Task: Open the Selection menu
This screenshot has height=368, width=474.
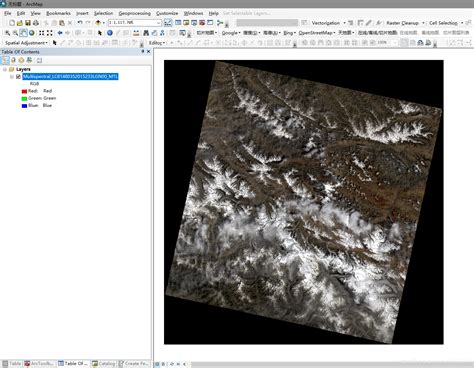Action: [x=103, y=13]
